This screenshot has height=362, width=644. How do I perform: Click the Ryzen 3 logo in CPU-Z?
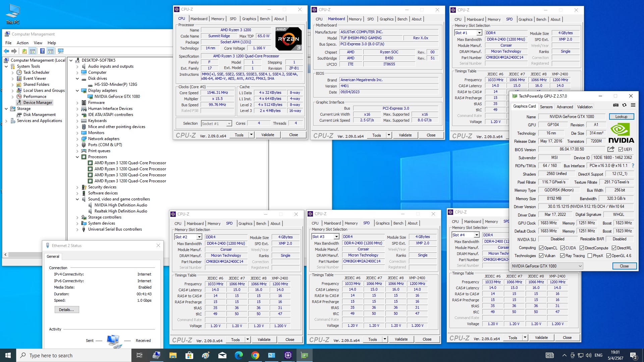pos(288,39)
